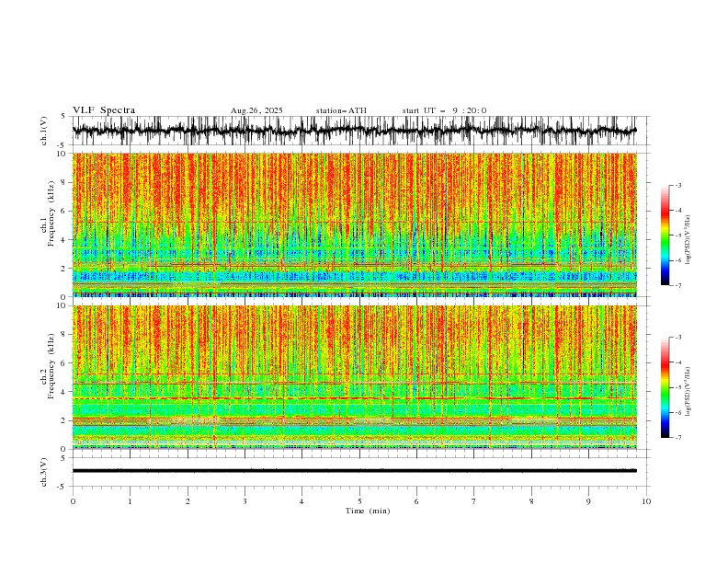
Task: Click the 'ch.1(V)' waveform axis label
Action: (44, 131)
